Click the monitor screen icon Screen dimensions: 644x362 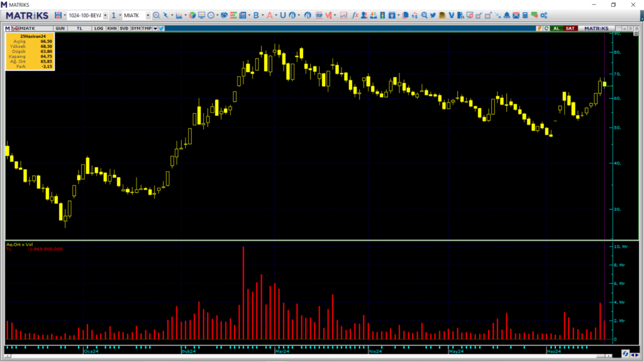[x=202, y=15]
